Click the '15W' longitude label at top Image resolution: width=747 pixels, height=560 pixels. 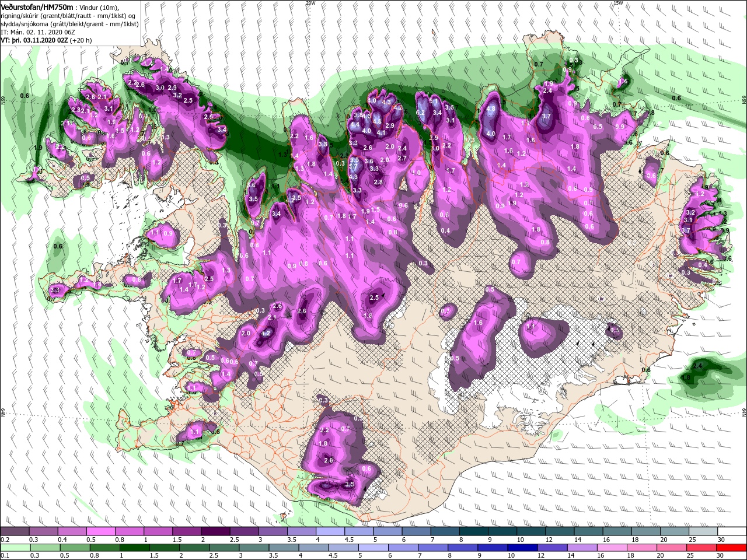(619, 3)
